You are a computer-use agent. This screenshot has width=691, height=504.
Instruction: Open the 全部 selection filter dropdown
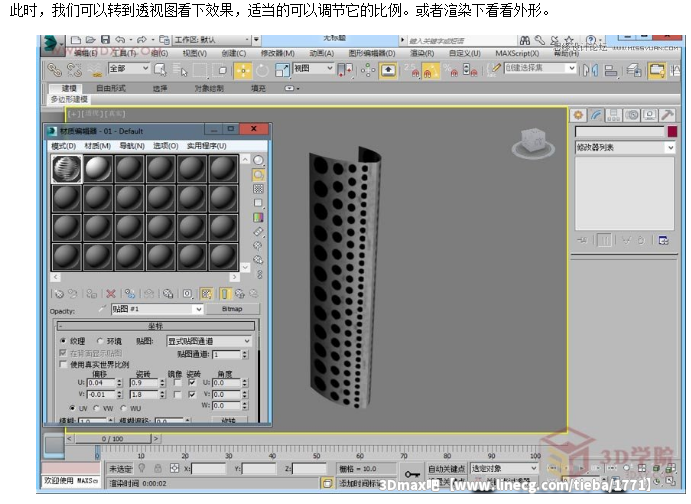point(129,69)
